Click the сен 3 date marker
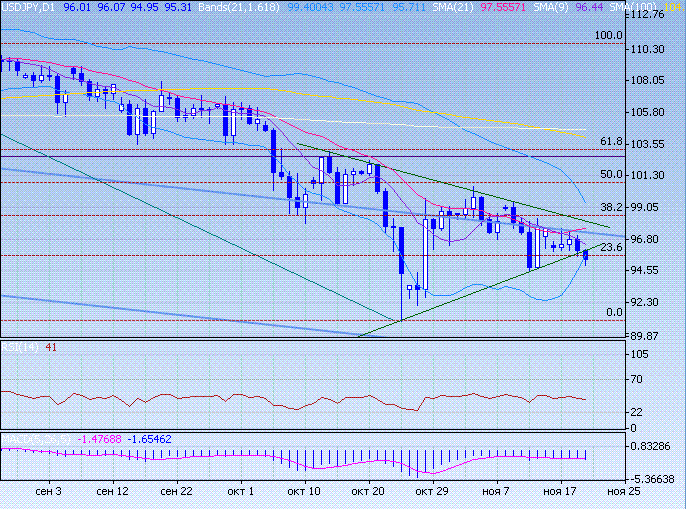The height and width of the screenshot is (509, 686). 46,492
